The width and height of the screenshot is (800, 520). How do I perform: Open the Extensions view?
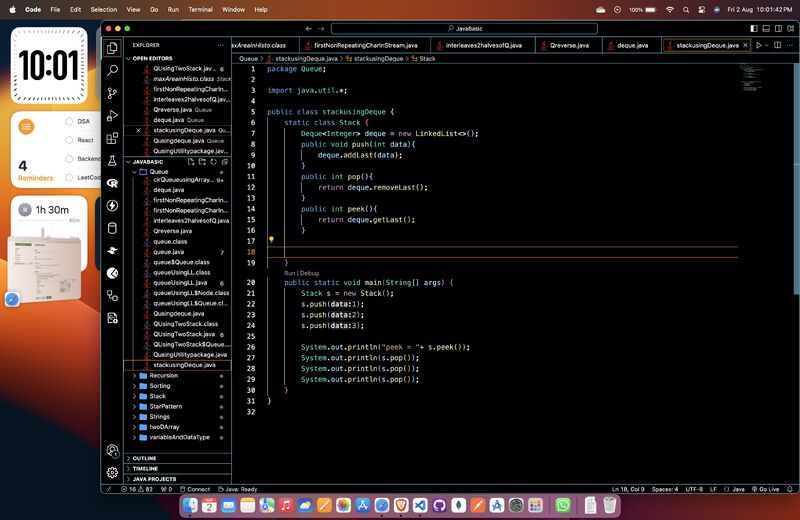coord(112,138)
